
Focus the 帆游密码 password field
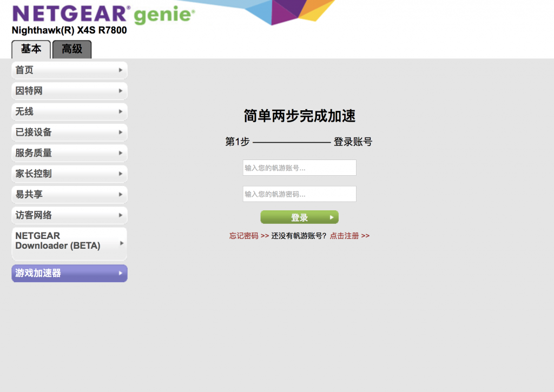pyautogui.click(x=299, y=194)
